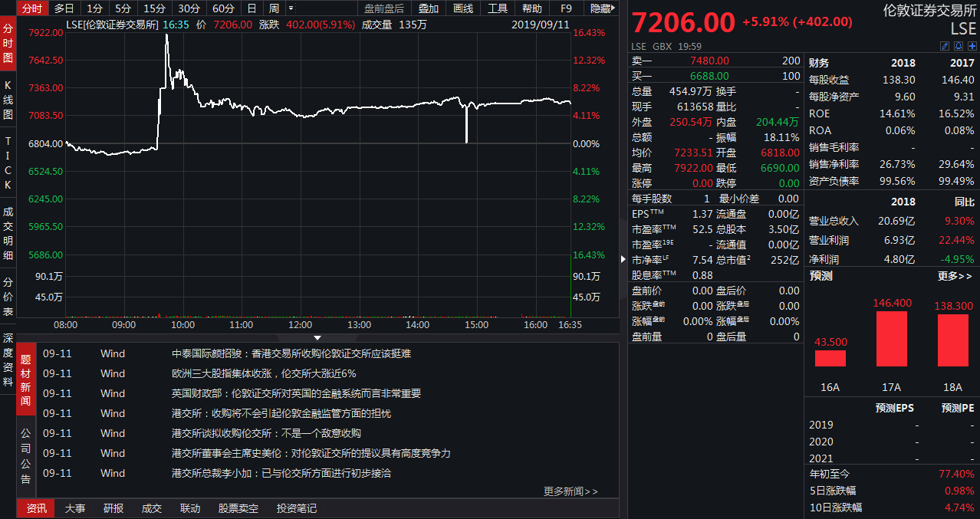Select the 联动 bottom tab
The image size is (980, 519).
pos(190,508)
